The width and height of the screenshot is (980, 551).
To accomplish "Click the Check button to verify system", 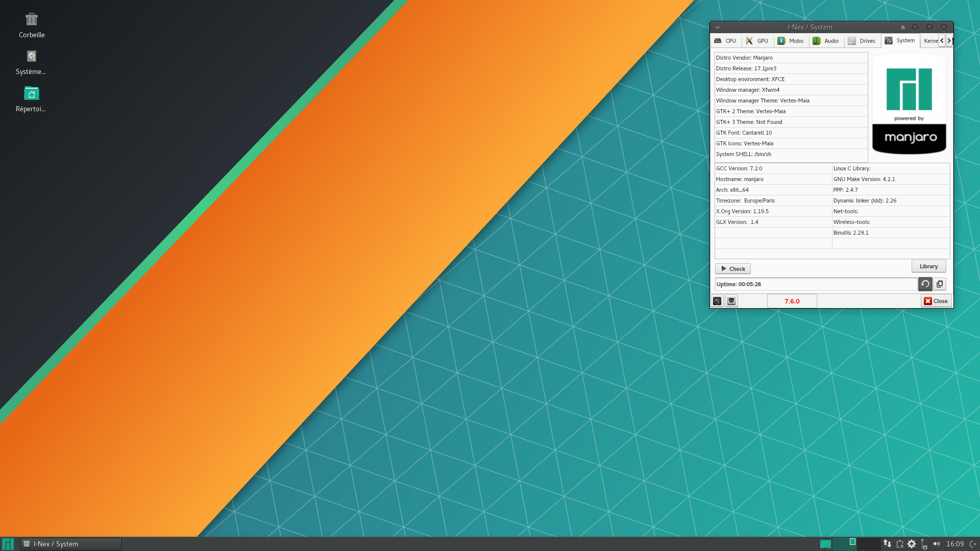I will point(732,268).
